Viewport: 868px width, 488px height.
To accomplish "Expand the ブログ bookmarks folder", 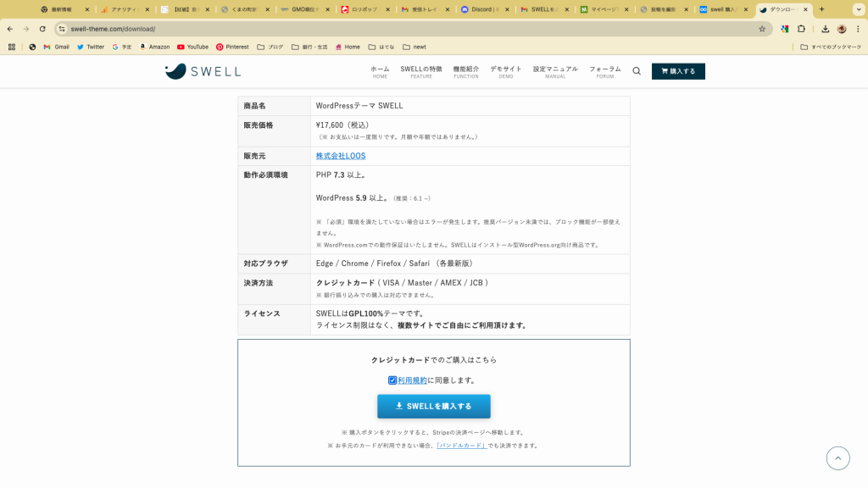I will pos(270,47).
